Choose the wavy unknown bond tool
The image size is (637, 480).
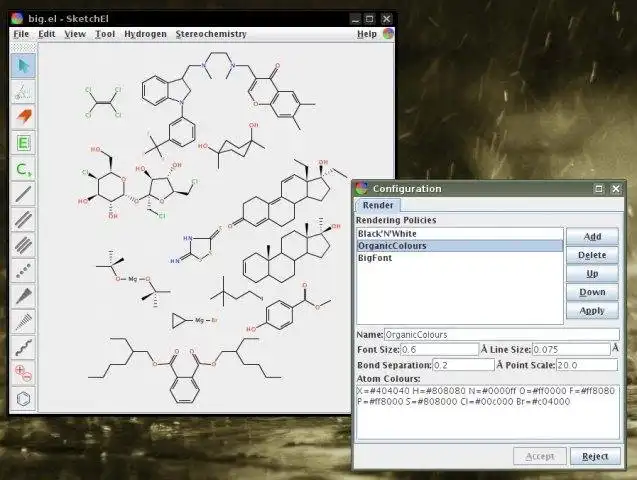click(23, 347)
